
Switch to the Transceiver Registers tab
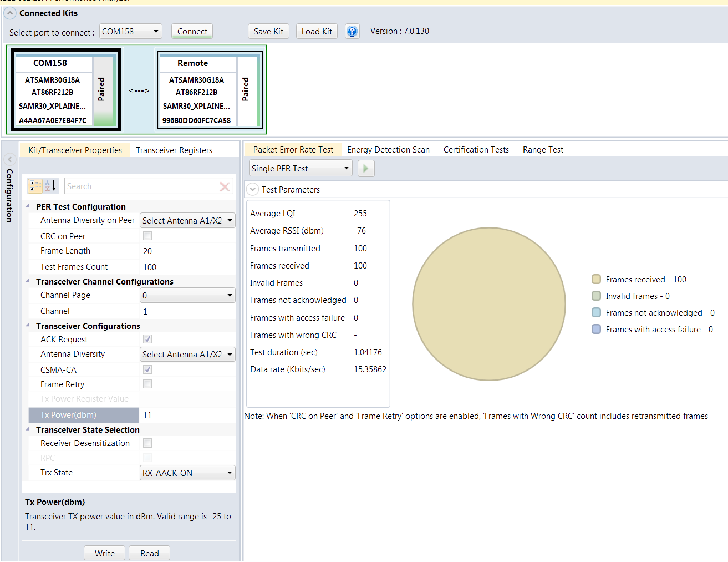click(x=174, y=150)
